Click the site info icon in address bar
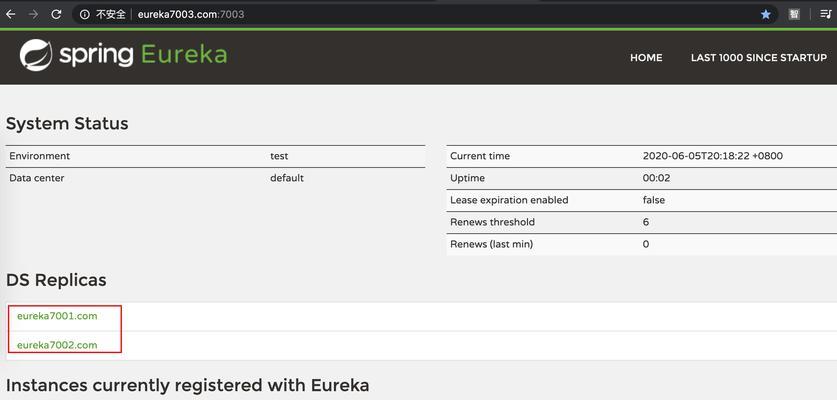Image resolution: width=837 pixels, height=400 pixels. [x=84, y=14]
